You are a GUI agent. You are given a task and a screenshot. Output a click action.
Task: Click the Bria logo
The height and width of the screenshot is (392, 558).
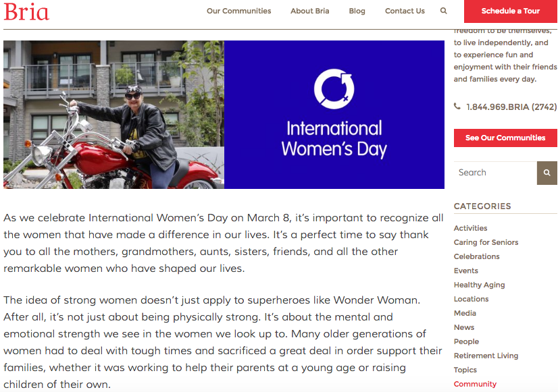[26, 11]
